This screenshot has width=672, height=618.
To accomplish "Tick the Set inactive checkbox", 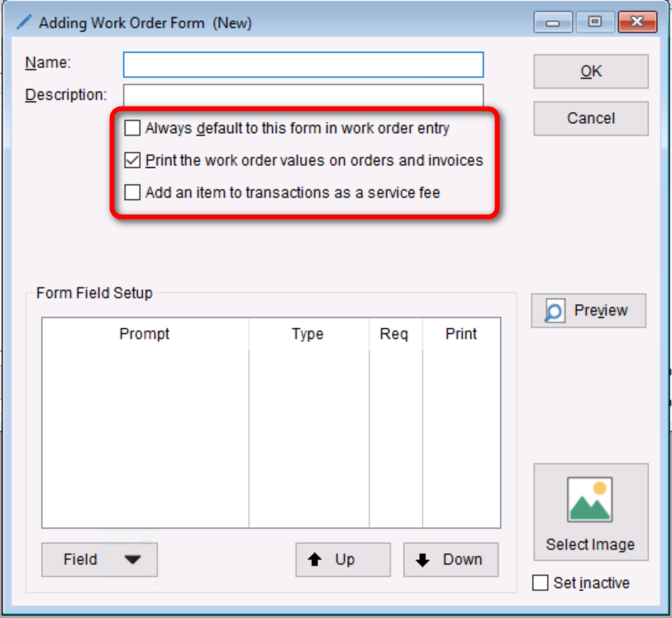I will pyautogui.click(x=541, y=583).
